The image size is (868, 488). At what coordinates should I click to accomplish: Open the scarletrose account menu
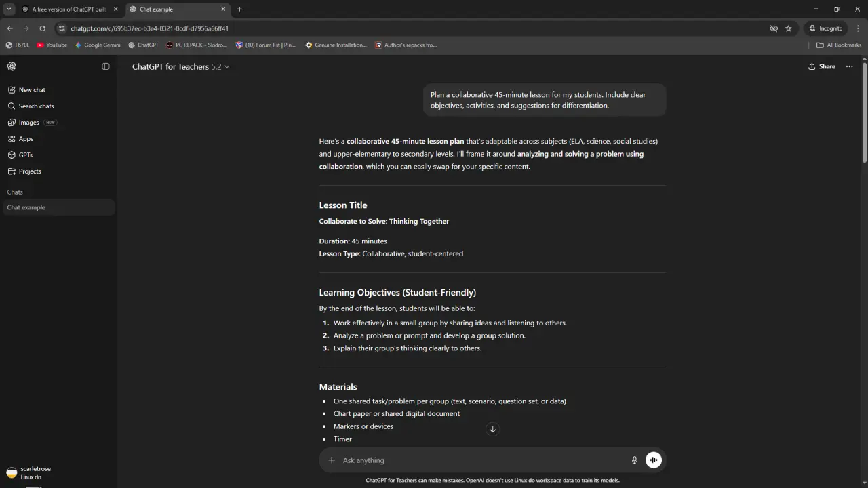click(x=59, y=472)
